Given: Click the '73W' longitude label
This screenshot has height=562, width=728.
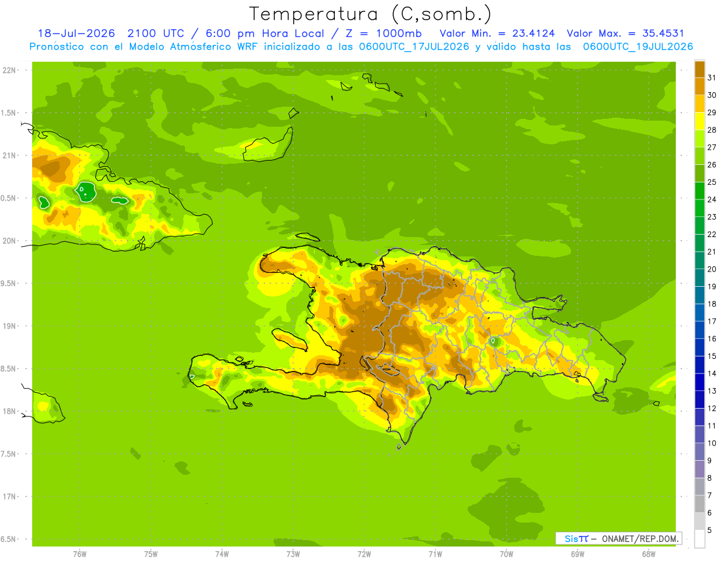Looking at the screenshot, I should click(x=293, y=554).
